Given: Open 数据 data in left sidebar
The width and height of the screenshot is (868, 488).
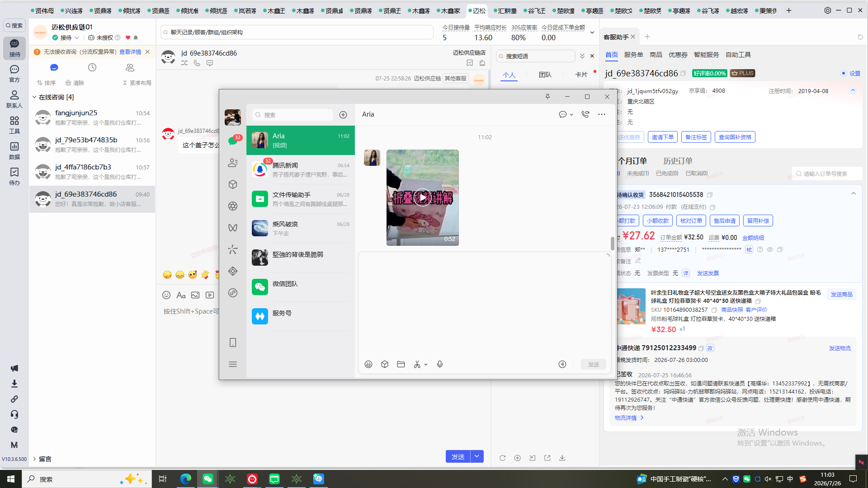Looking at the screenshot, I should pyautogui.click(x=14, y=150).
